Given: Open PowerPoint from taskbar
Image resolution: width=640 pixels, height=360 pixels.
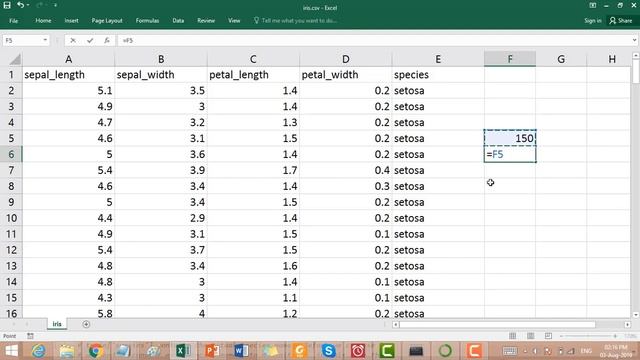Looking at the screenshot, I should pyautogui.click(x=212, y=351).
